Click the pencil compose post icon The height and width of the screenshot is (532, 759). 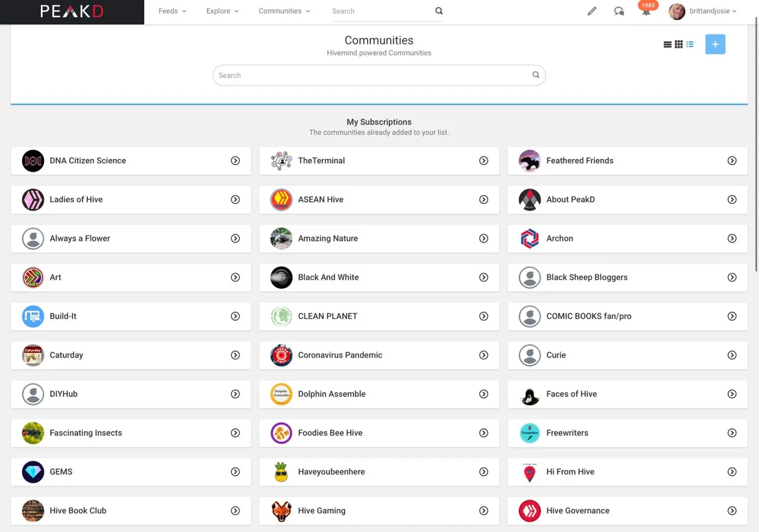pos(592,11)
